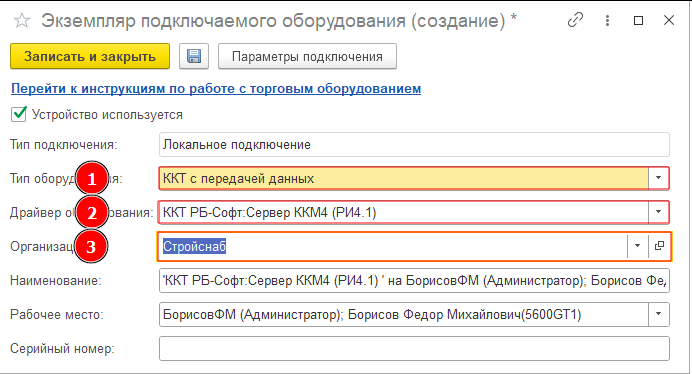The image size is (692, 374).
Task: Follow the trade equipment instructions link
Action: click(x=216, y=88)
